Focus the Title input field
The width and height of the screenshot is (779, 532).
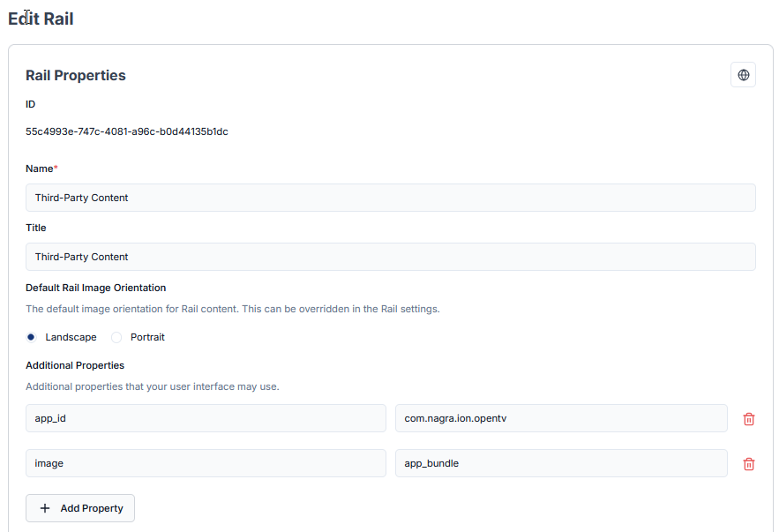coord(390,257)
